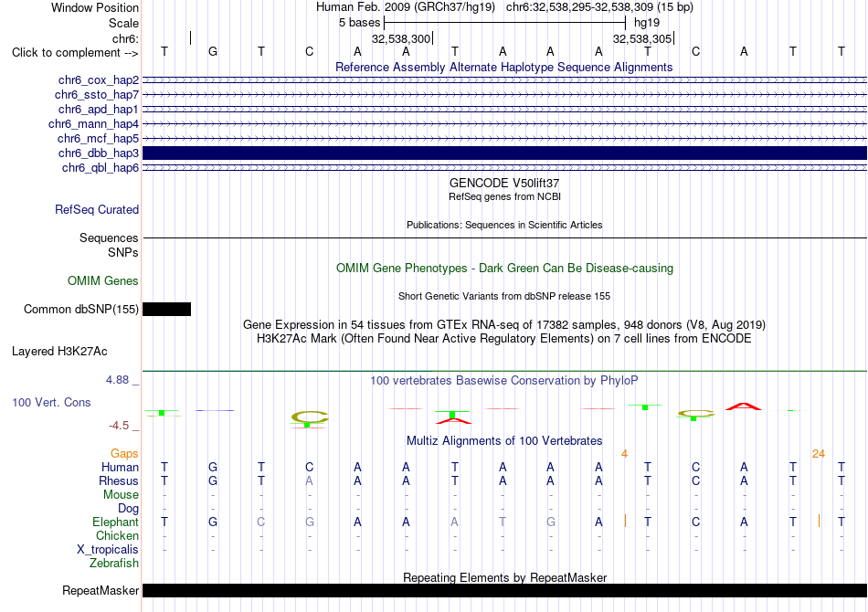Click the Dog species row label

[128, 509]
